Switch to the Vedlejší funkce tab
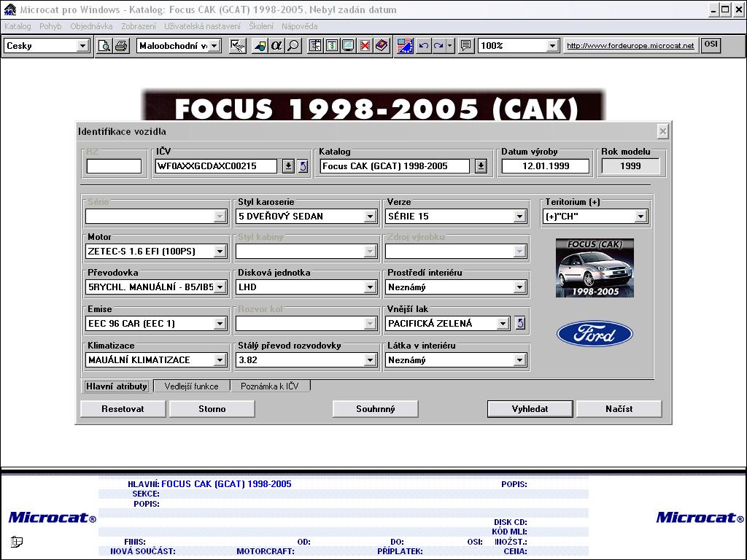 (191, 386)
